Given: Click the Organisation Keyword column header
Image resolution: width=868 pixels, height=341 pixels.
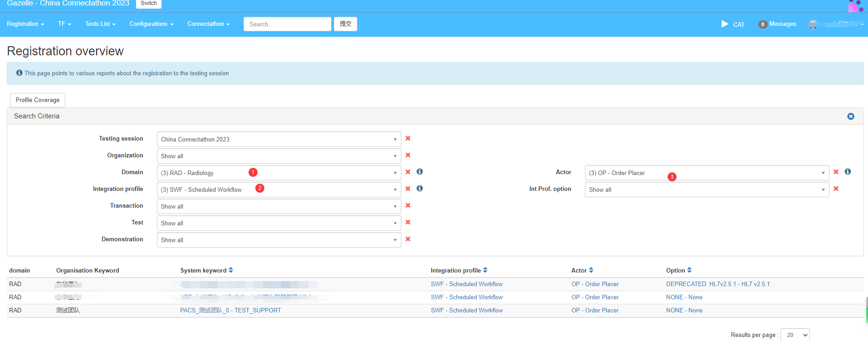Looking at the screenshot, I should pos(88,271).
